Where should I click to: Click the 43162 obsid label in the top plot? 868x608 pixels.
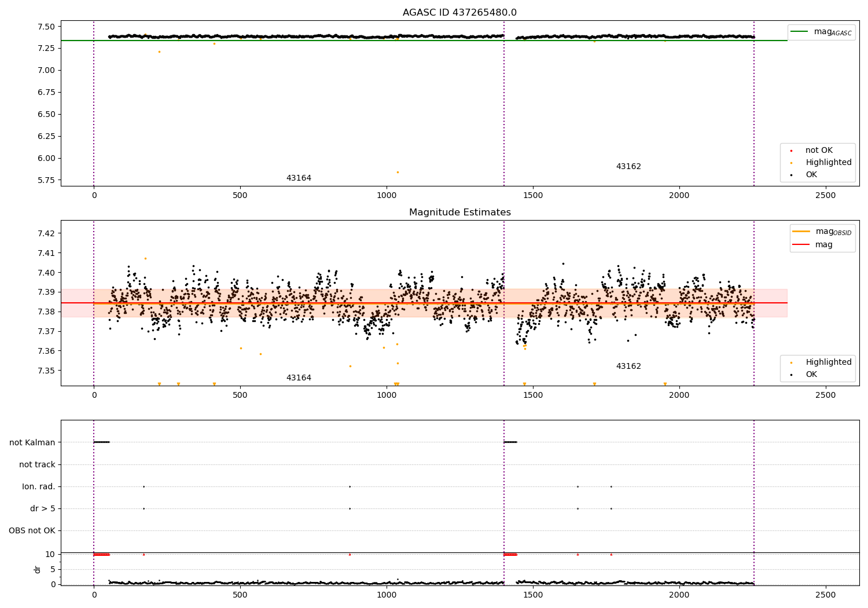coord(628,167)
